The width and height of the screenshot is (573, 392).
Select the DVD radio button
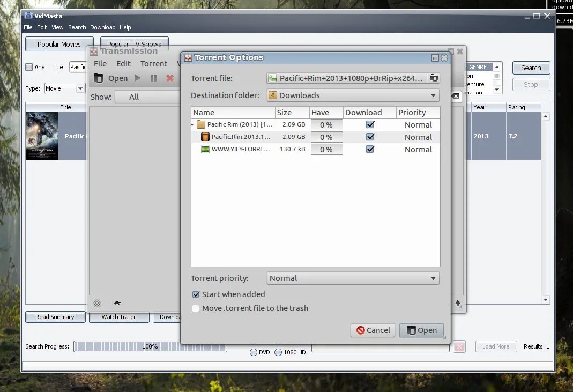[253, 352]
